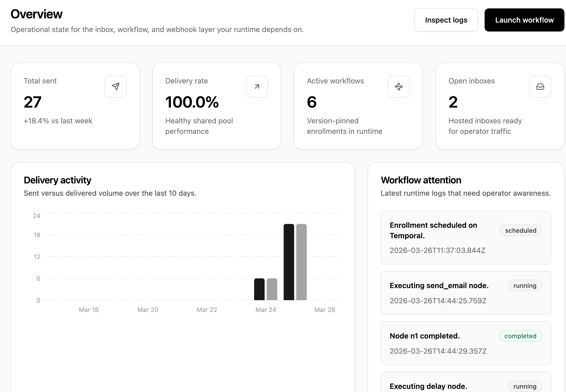This screenshot has width=566, height=392.
Task: Click the paper plane icon in Total sent
Action: pos(116,87)
